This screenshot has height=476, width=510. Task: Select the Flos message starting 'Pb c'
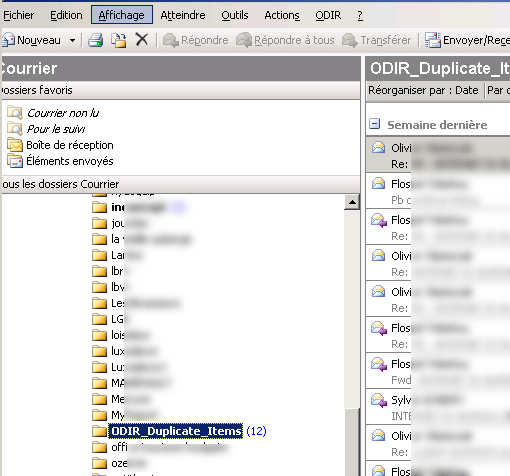(x=438, y=191)
